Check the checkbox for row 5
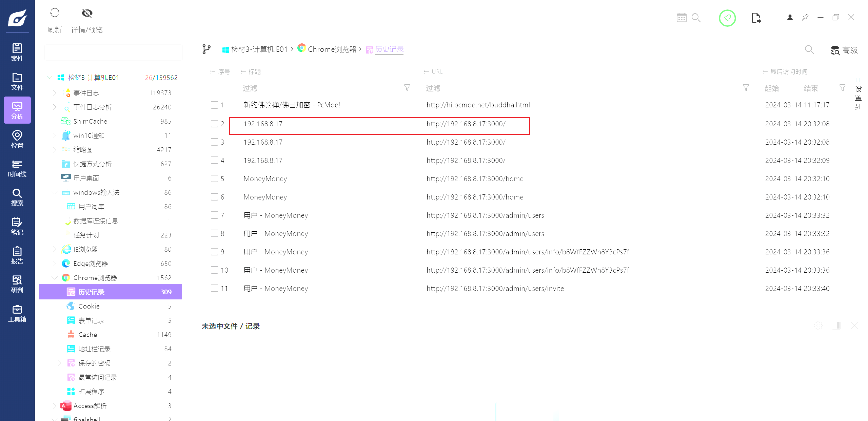This screenshot has width=868, height=421. tap(214, 178)
